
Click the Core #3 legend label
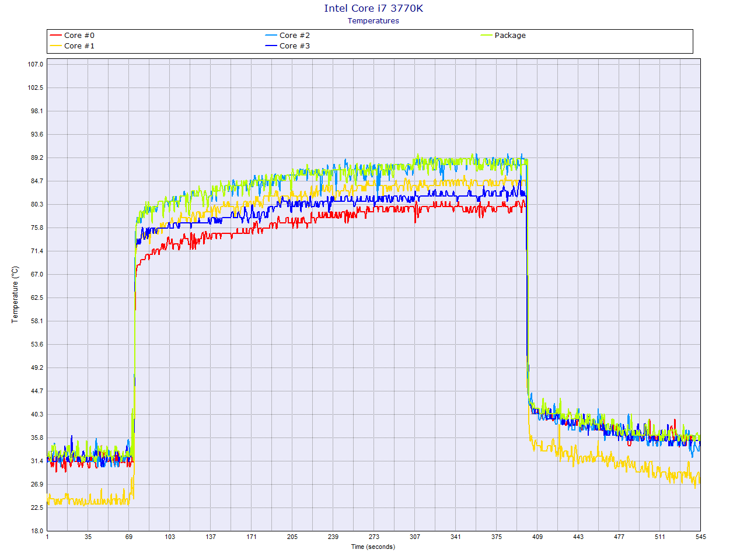pyautogui.click(x=295, y=46)
